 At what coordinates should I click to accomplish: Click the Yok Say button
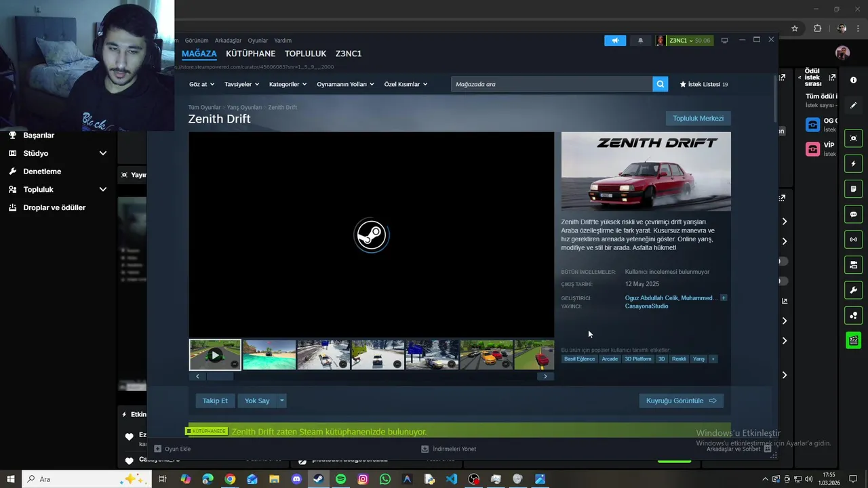click(x=257, y=401)
